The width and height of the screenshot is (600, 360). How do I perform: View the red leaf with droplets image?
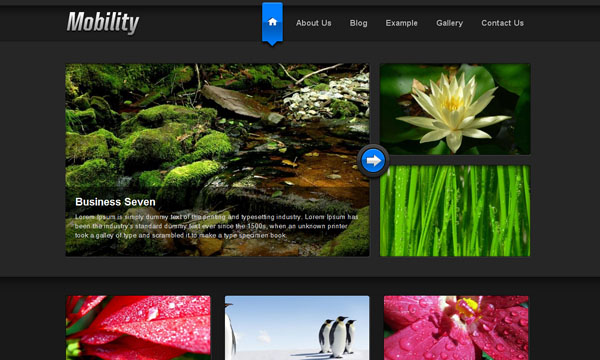pyautogui.click(x=138, y=327)
